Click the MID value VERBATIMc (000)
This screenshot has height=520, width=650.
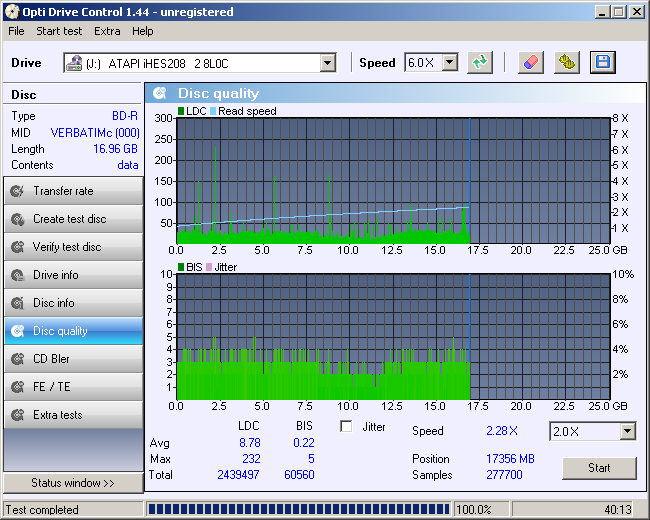click(x=95, y=133)
